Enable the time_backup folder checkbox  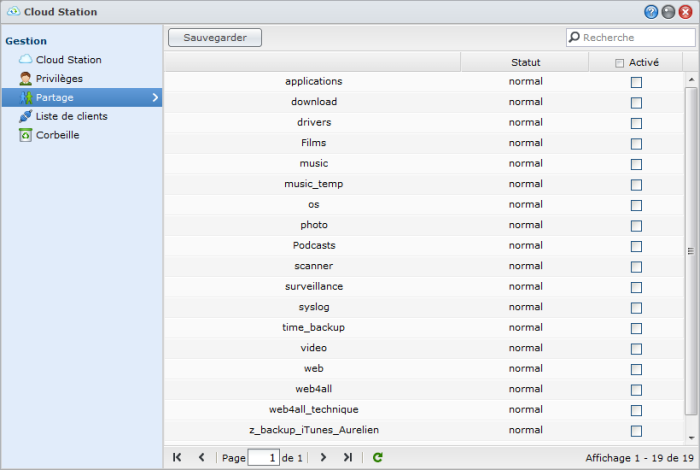pyautogui.click(x=636, y=329)
